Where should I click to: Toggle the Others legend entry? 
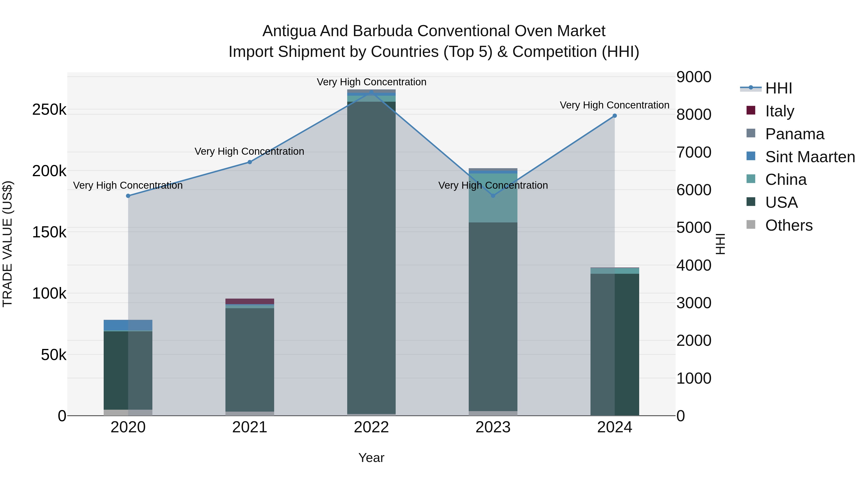(779, 225)
